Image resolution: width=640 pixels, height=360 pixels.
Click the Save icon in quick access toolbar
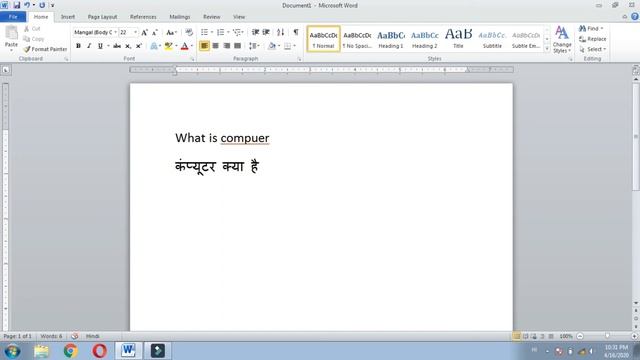click(x=17, y=5)
